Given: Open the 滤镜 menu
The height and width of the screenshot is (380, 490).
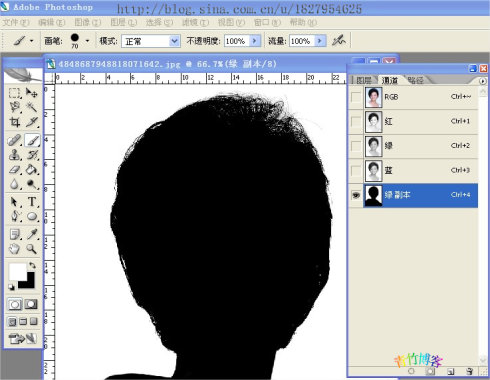Looking at the screenshot, I should tap(195, 22).
